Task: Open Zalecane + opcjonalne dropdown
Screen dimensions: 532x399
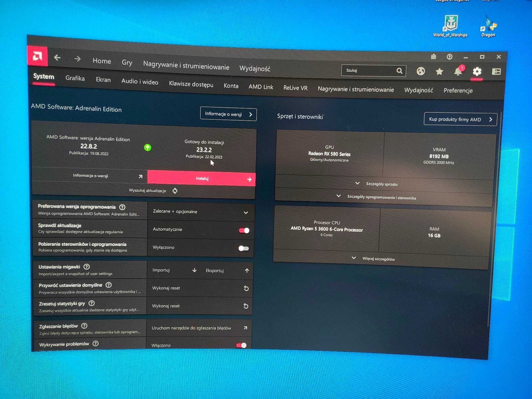Action: tap(201, 212)
